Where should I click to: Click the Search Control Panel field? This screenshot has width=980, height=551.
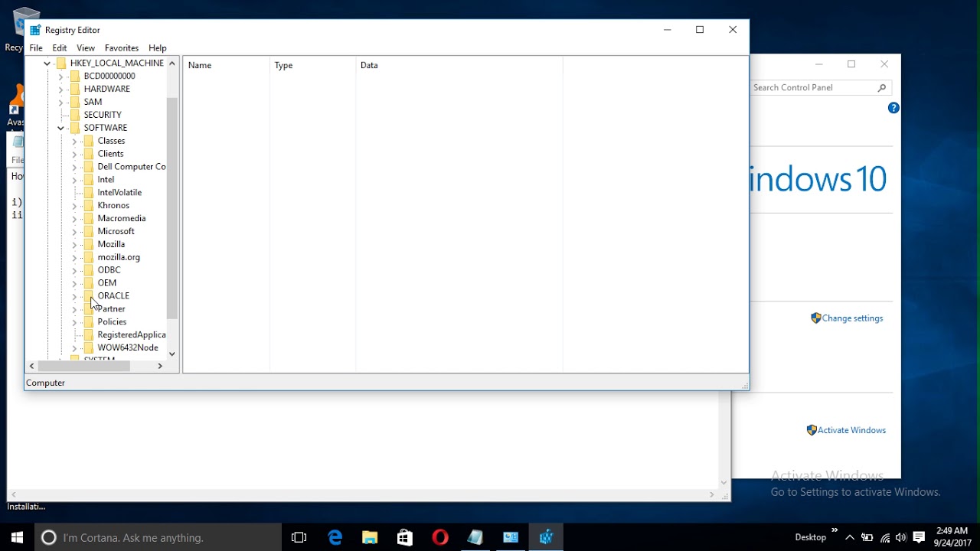point(813,88)
